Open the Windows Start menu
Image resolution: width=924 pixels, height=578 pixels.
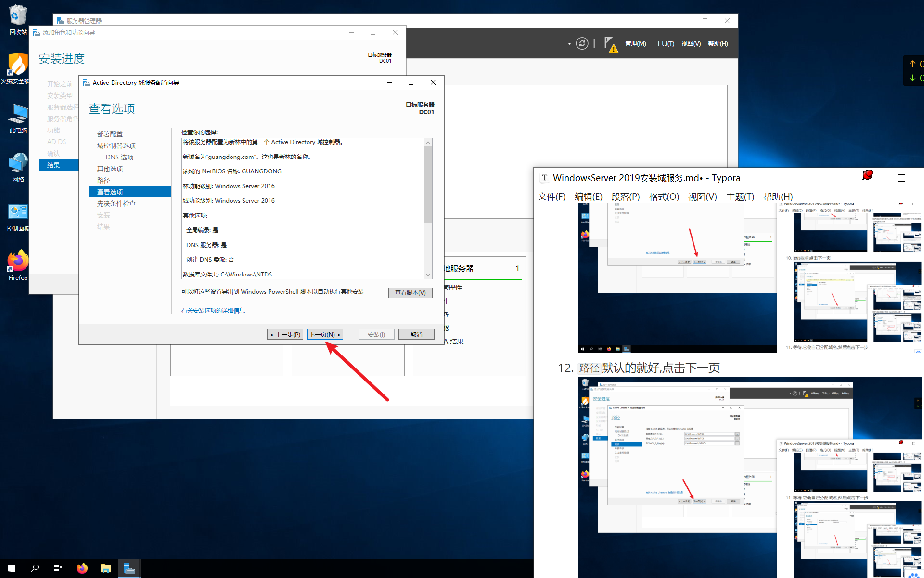[12, 568]
